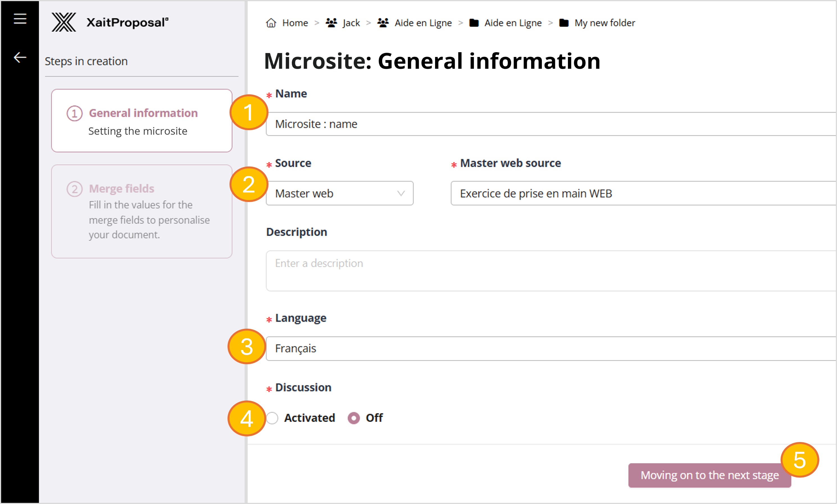Select the Off discussion radio button
The image size is (837, 504).
click(354, 418)
